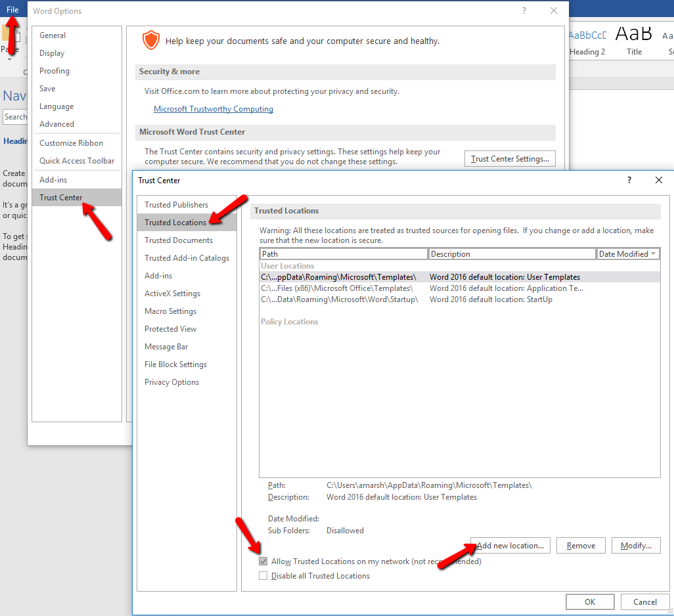The height and width of the screenshot is (616, 674).
Task: Open help via Word Options question mark
Action: [x=524, y=11]
